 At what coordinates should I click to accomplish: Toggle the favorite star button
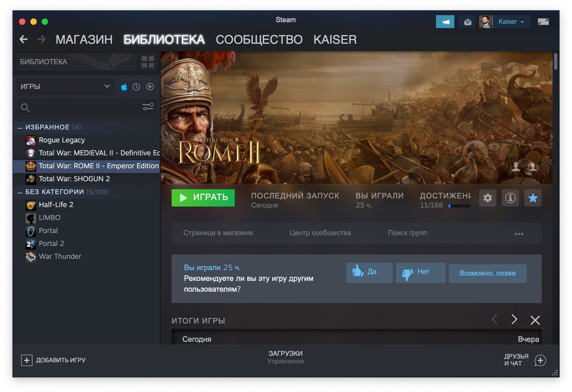[533, 198]
